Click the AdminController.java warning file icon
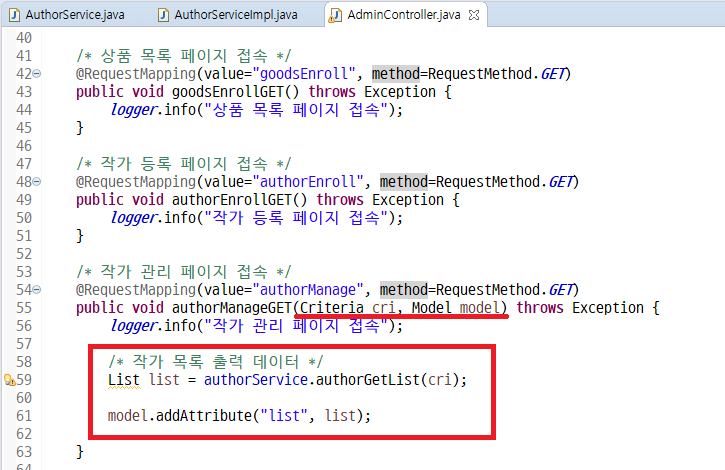This screenshot has height=470, width=725. (335, 15)
